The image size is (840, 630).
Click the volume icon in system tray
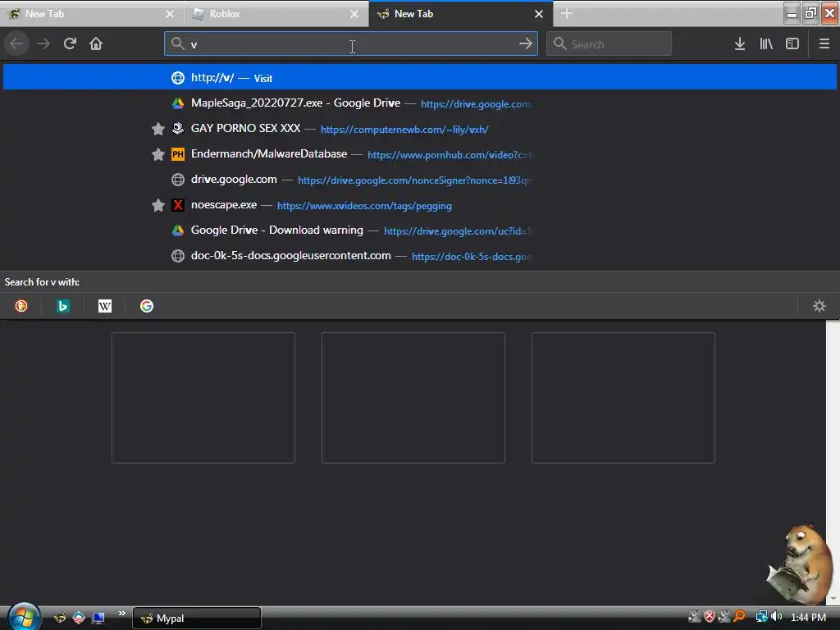777,617
